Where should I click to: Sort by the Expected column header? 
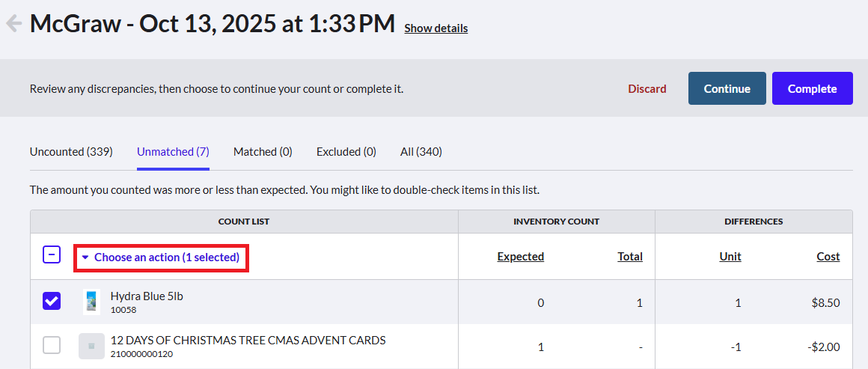click(x=520, y=257)
